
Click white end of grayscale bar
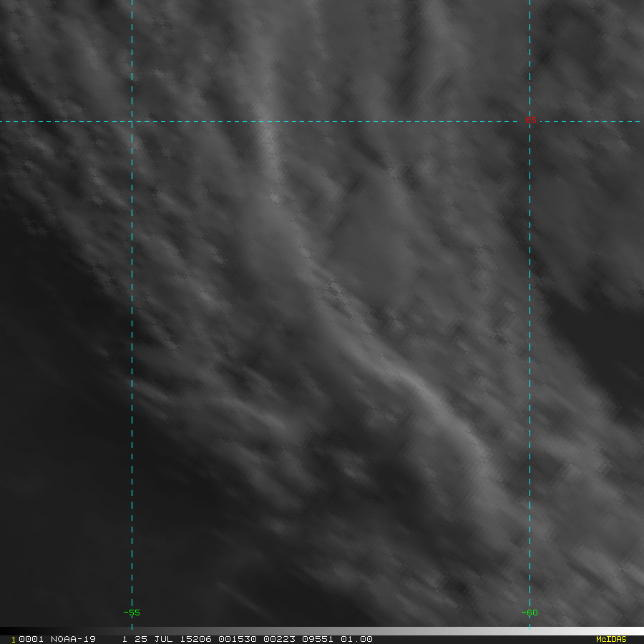tap(633, 631)
